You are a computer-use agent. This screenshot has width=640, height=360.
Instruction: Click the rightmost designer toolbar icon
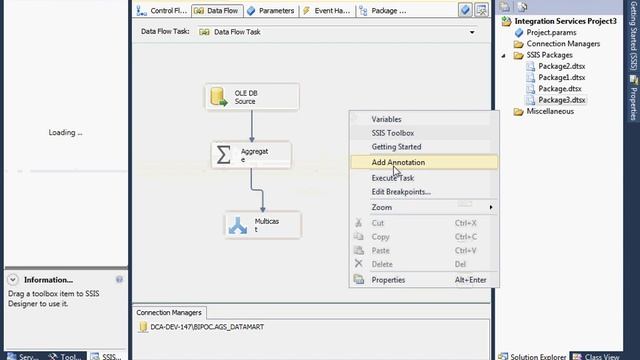(x=482, y=10)
